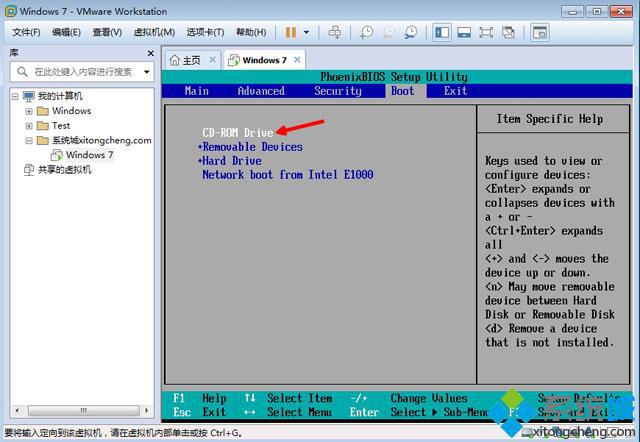
Task: Expand the Test folder tree node
Action: coord(29,126)
